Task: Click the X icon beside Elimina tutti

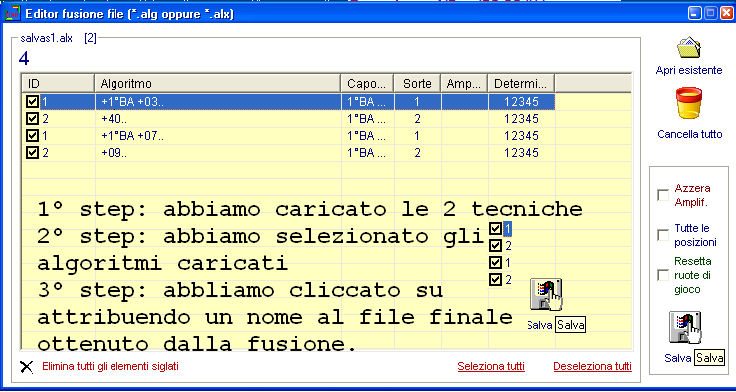Action: pos(27,367)
